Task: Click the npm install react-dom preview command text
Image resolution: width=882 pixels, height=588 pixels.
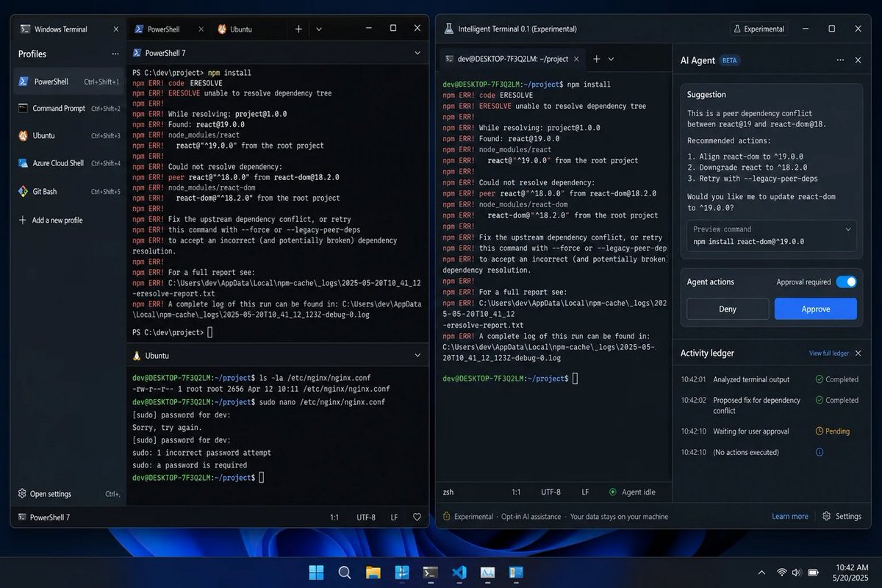Action: pos(748,241)
